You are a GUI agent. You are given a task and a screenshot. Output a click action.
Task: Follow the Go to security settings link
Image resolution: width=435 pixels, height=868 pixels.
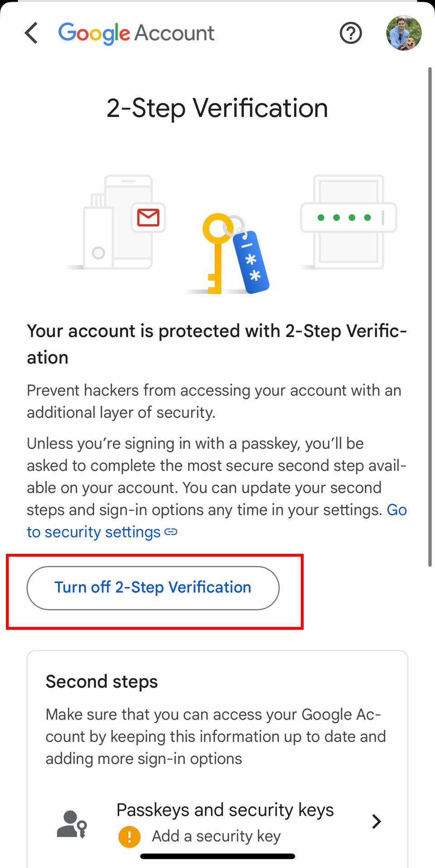[93, 532]
